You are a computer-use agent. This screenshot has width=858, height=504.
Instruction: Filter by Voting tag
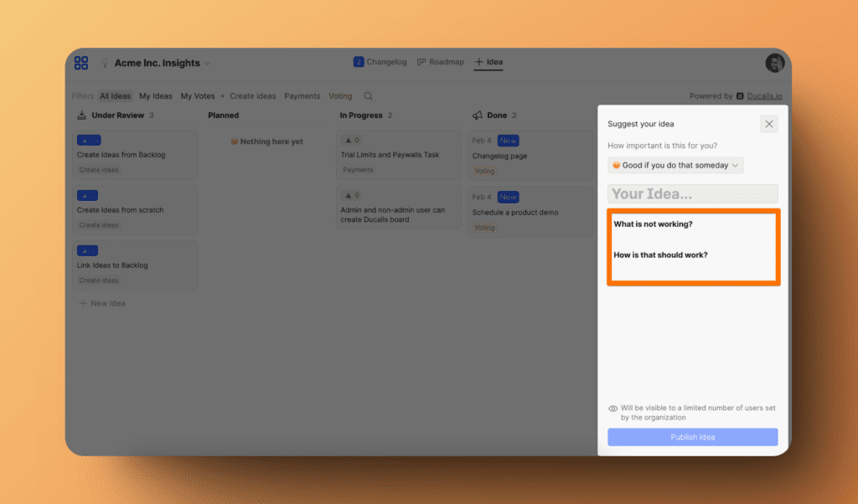340,96
